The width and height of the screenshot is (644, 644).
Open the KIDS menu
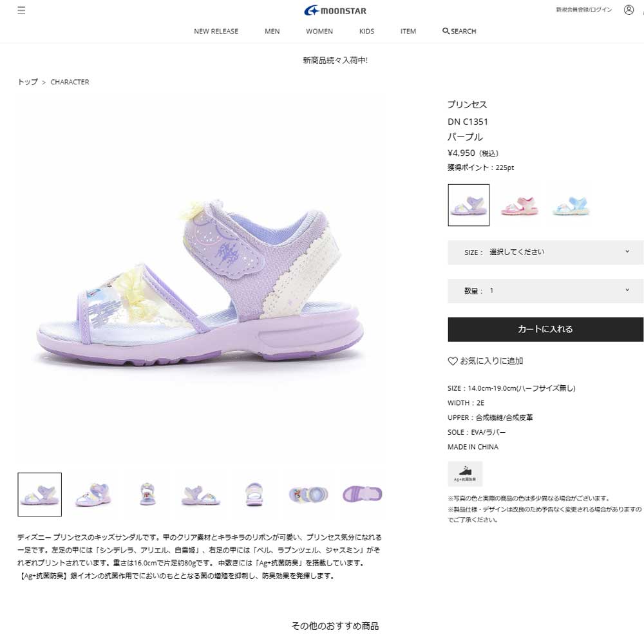(x=367, y=31)
